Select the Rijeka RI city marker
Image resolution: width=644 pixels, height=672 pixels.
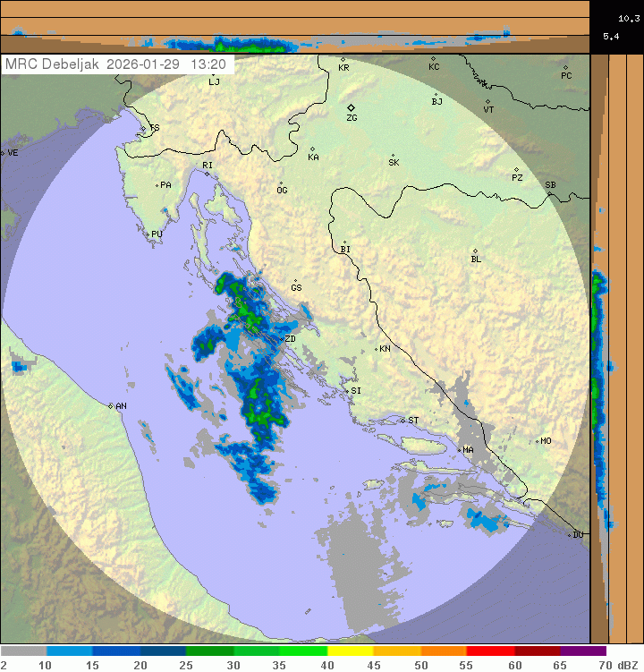click(207, 174)
